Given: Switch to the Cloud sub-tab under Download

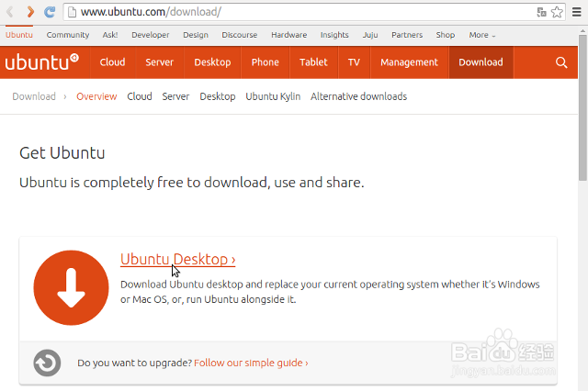Looking at the screenshot, I should pos(140,96).
